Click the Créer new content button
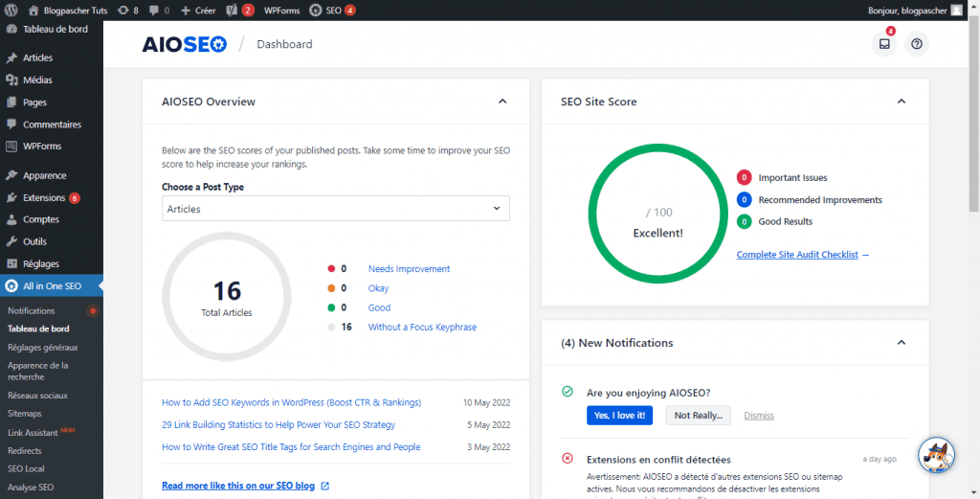This screenshot has width=980, height=499. coord(198,10)
